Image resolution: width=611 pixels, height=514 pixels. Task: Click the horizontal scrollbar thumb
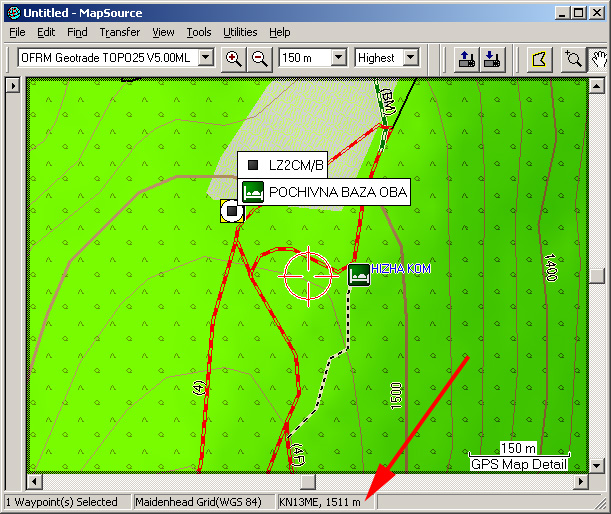click(308, 482)
